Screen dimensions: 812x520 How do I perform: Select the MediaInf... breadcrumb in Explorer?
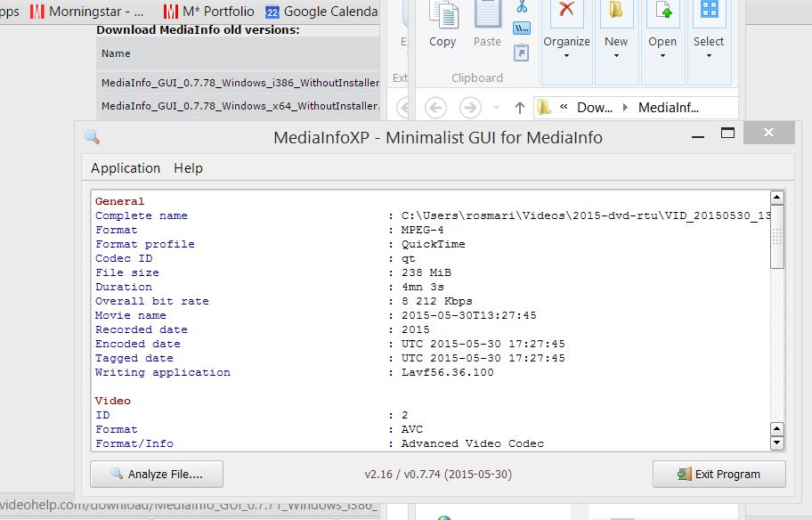(x=669, y=107)
